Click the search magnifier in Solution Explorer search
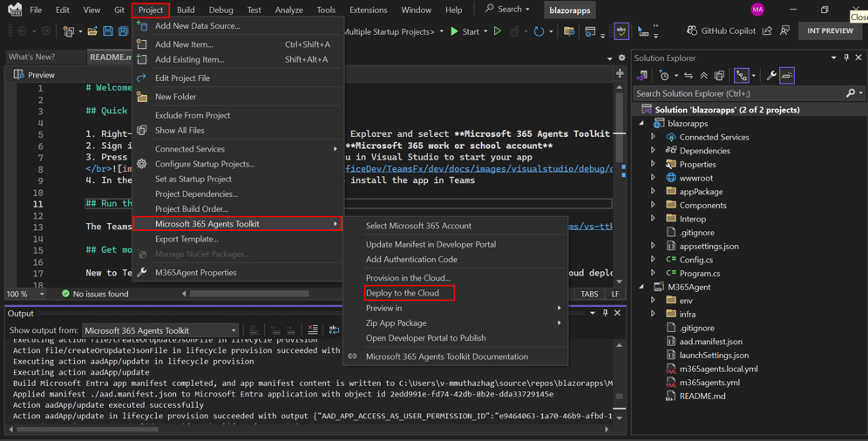868x441 pixels. (x=851, y=93)
